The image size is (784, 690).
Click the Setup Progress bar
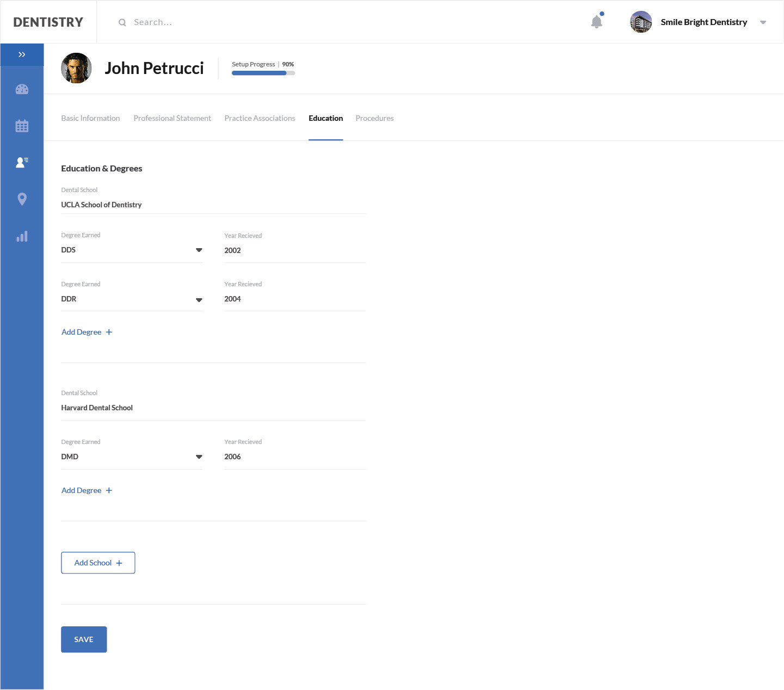tap(263, 73)
